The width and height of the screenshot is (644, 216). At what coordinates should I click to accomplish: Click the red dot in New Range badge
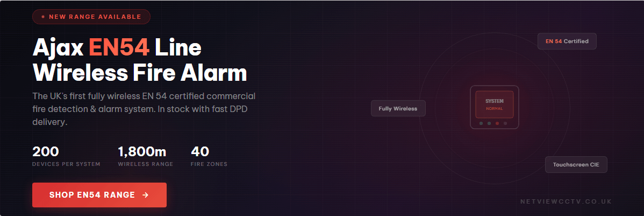(43, 17)
